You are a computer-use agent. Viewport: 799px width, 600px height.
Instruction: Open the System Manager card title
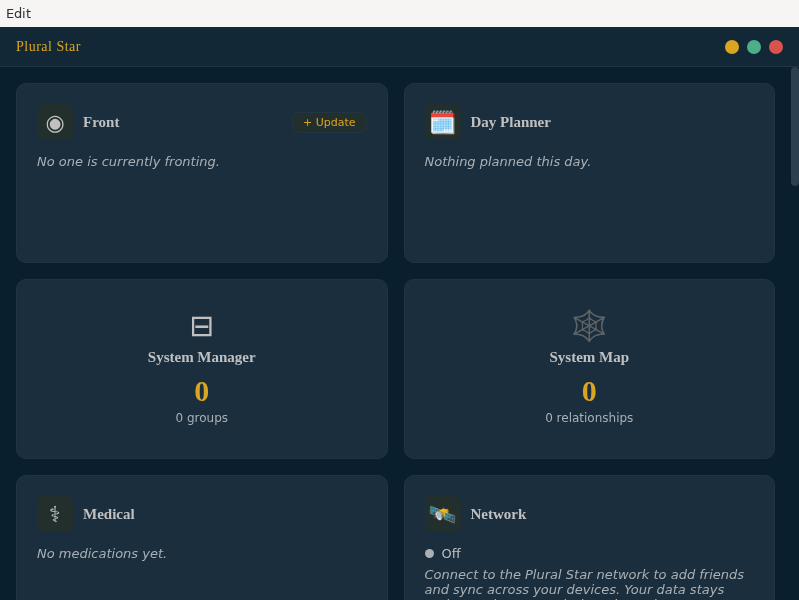pyautogui.click(x=202, y=357)
